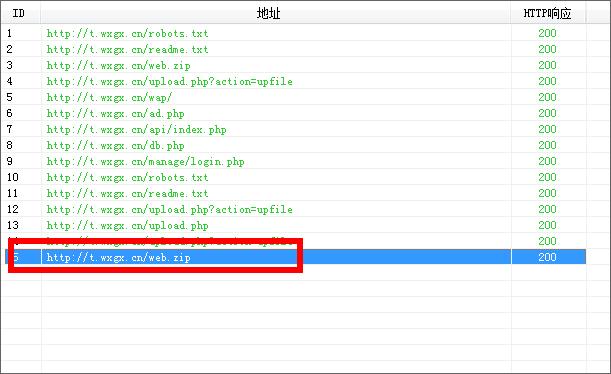Screen dimensions: 611x374
Task: Select the robots.txt URL in row 10
Action: click(x=127, y=177)
